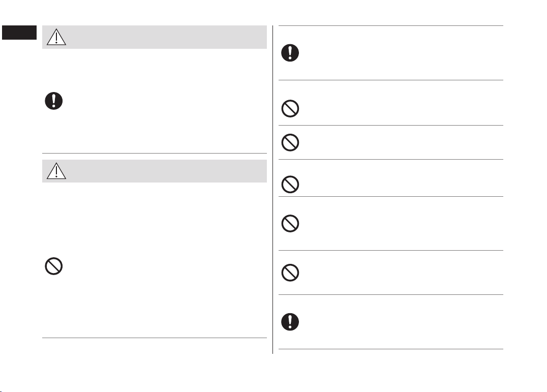The image size is (547, 392).
Task: Click the bottom horizontal rule of the left column
Action: [x=155, y=338]
